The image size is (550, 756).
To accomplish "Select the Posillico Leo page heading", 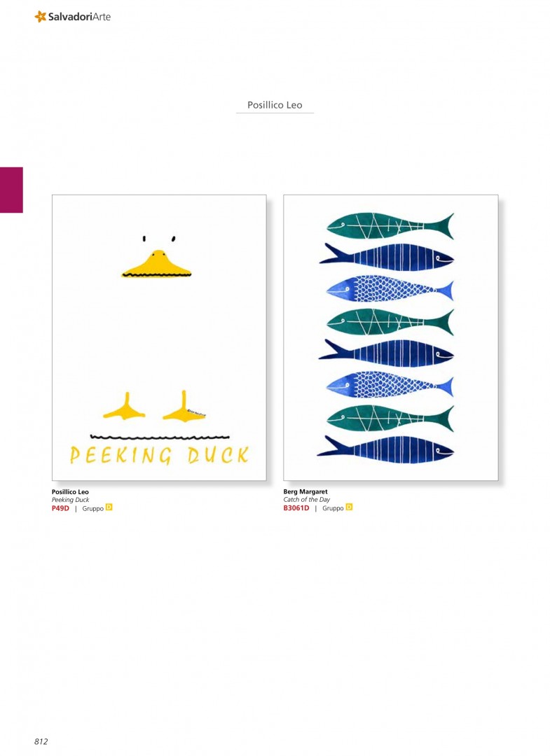I will [x=275, y=105].
